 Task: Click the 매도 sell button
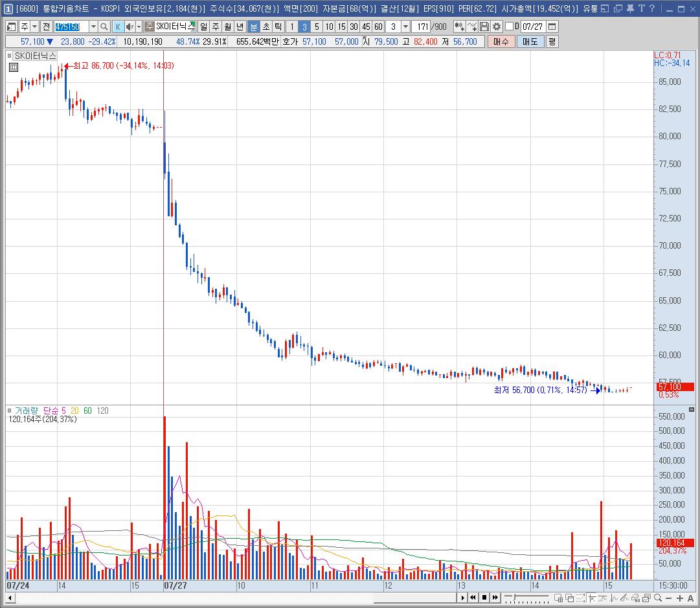point(530,41)
